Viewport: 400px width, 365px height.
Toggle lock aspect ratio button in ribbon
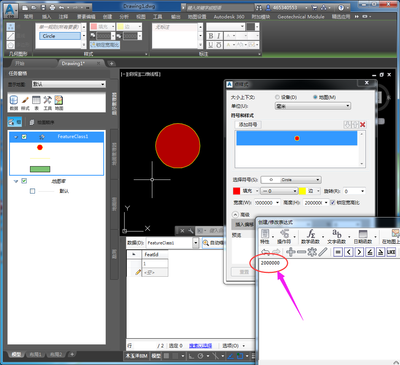[x=105, y=45]
